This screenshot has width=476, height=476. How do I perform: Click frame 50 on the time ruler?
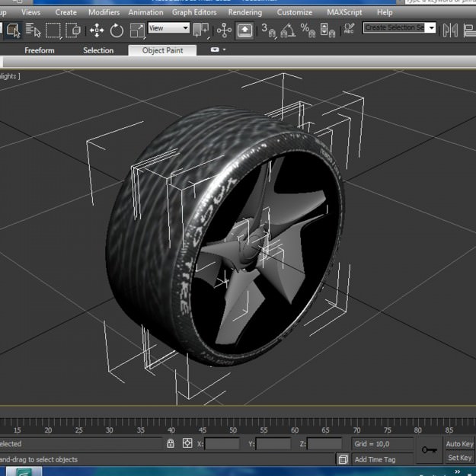(233, 430)
